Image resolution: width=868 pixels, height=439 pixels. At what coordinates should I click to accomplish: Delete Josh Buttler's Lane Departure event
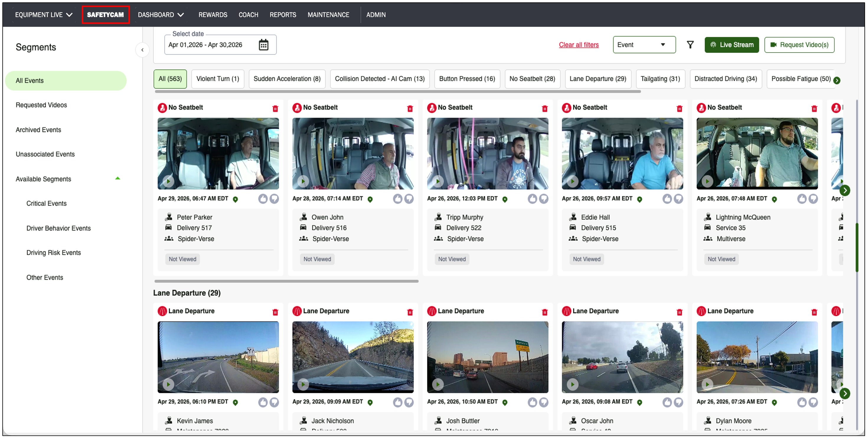[x=545, y=312]
